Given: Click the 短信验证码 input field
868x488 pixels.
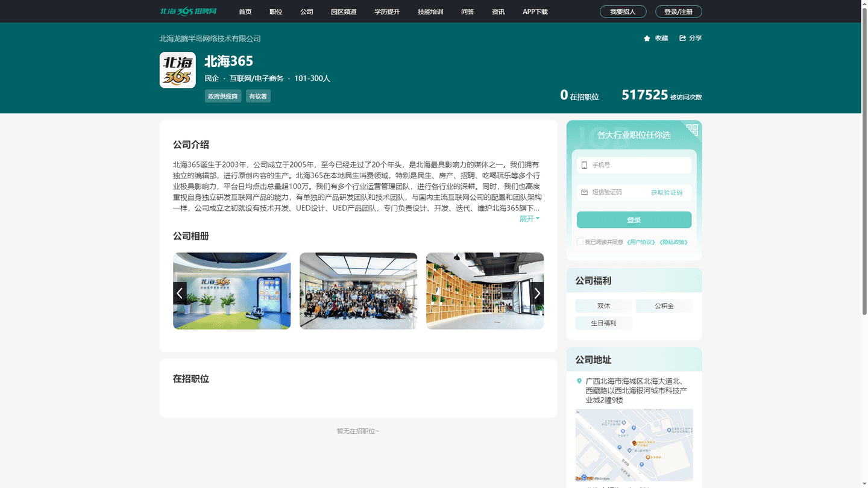Looking at the screenshot, I should point(612,192).
